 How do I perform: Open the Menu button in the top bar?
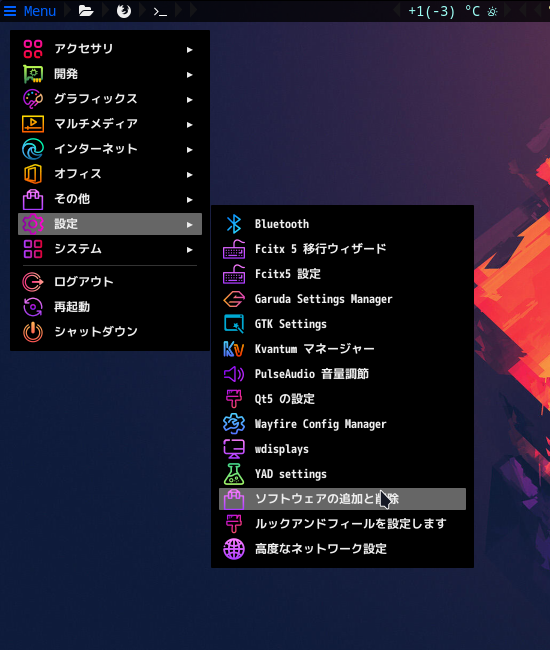pyautogui.click(x=29, y=11)
